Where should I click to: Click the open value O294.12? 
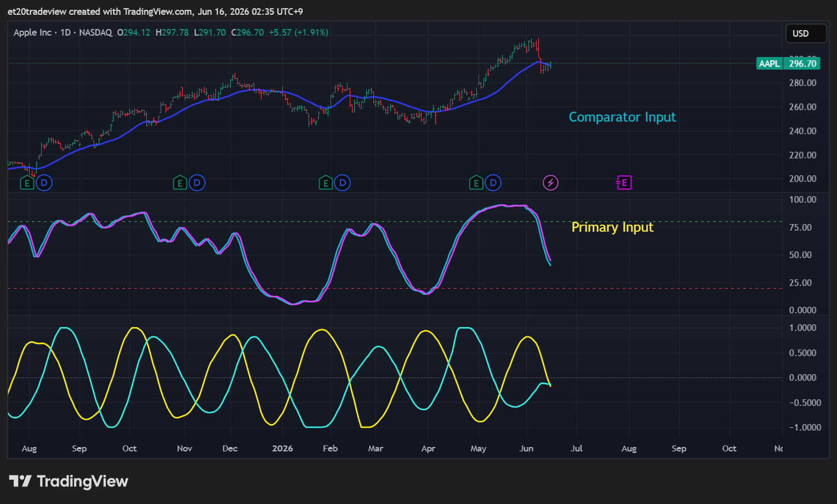click(x=134, y=32)
